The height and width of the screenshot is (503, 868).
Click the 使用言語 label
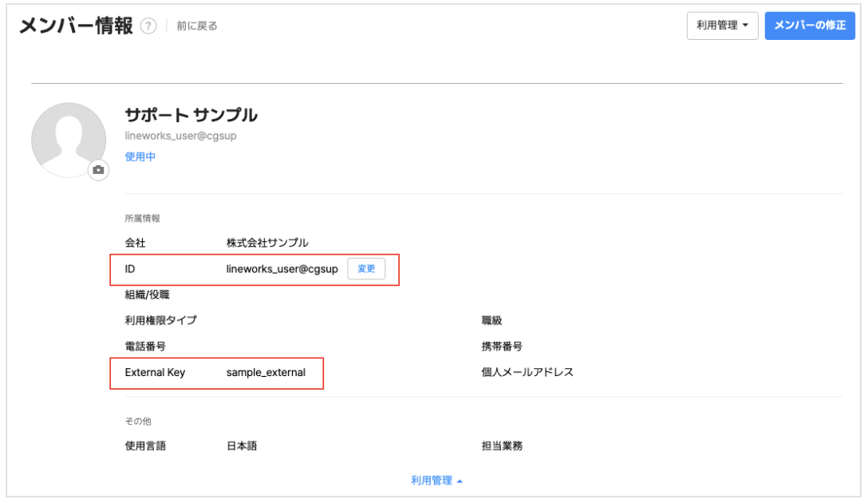(145, 446)
